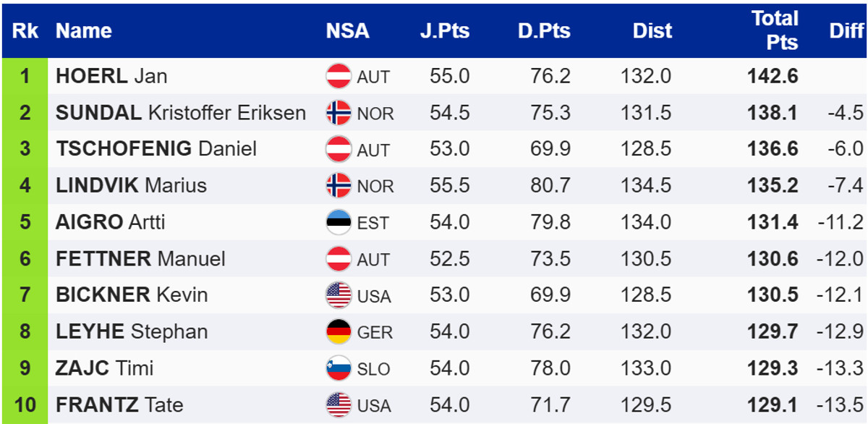Click USA flag icon beside FRANTZ Tate

point(339,404)
